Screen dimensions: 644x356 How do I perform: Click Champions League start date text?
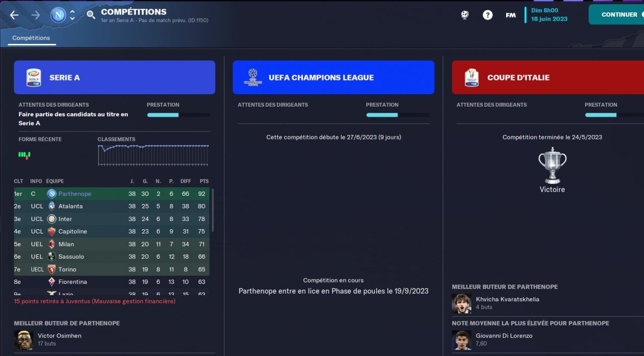click(334, 137)
